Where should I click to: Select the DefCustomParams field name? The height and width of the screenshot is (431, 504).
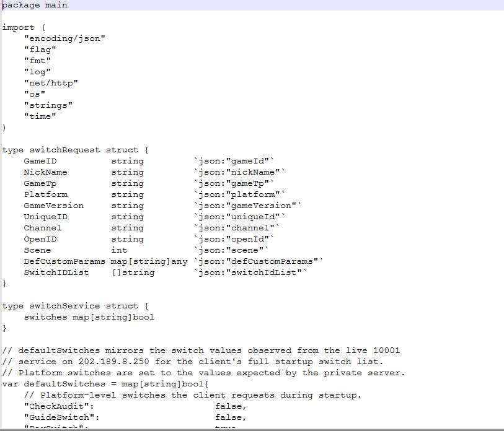[x=64, y=261]
